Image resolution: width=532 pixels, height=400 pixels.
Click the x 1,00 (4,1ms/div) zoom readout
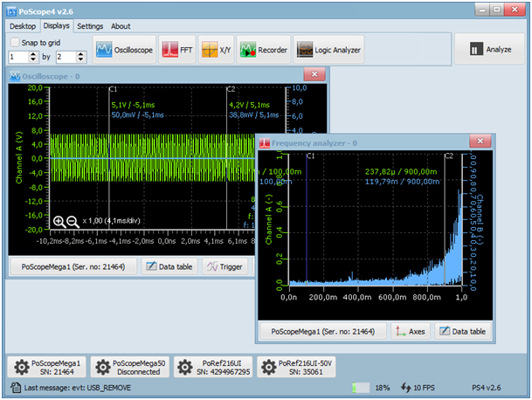pyautogui.click(x=111, y=221)
